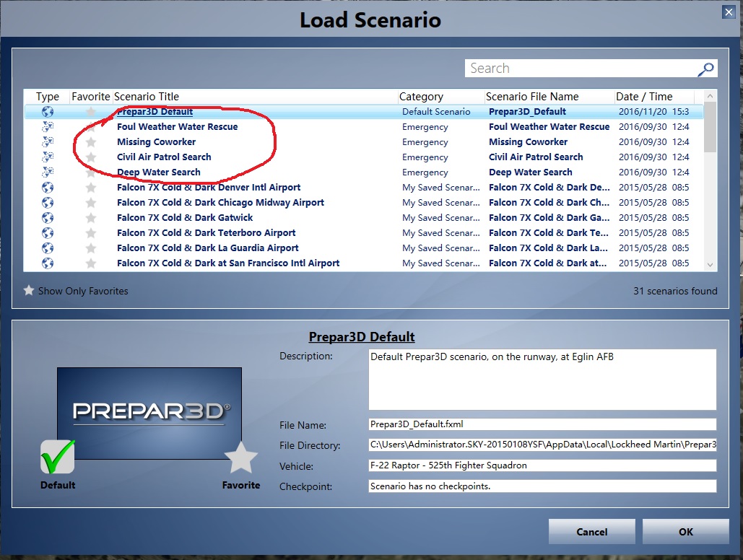Click the type icon for Civil Air Patrol Search
This screenshot has height=560, width=743.
click(x=48, y=157)
